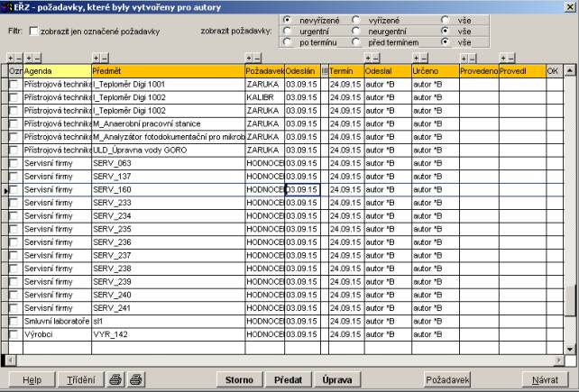The width and height of the screenshot is (579, 392).
Task: Click the Agenda column header
Action: [56, 70]
